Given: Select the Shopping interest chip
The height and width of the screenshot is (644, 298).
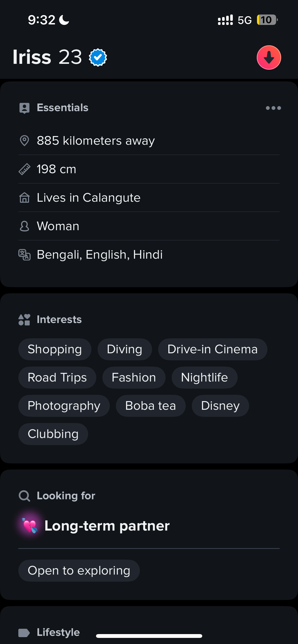Looking at the screenshot, I should [55, 349].
